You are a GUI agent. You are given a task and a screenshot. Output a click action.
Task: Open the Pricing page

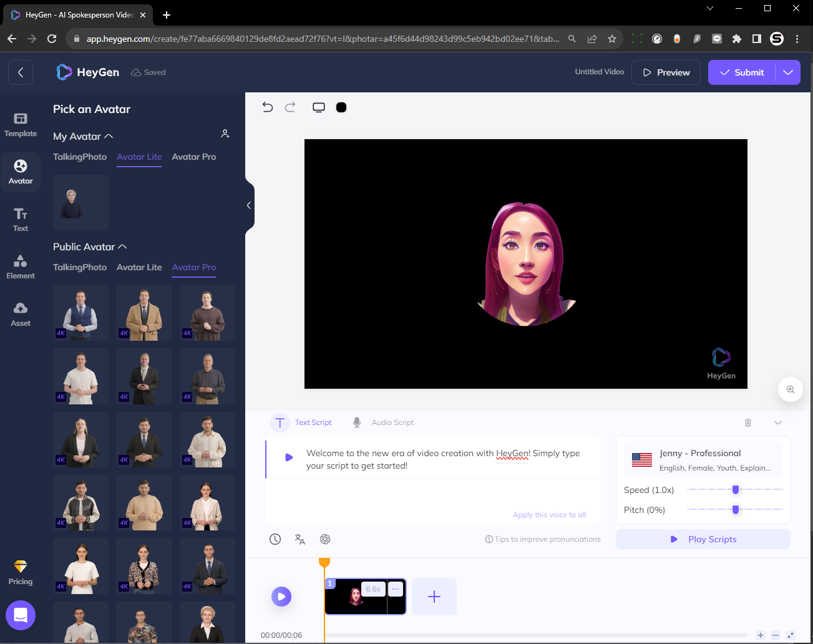tap(21, 572)
